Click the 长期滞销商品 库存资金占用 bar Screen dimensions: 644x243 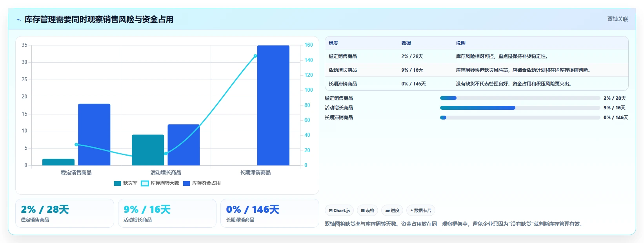(x=273, y=105)
